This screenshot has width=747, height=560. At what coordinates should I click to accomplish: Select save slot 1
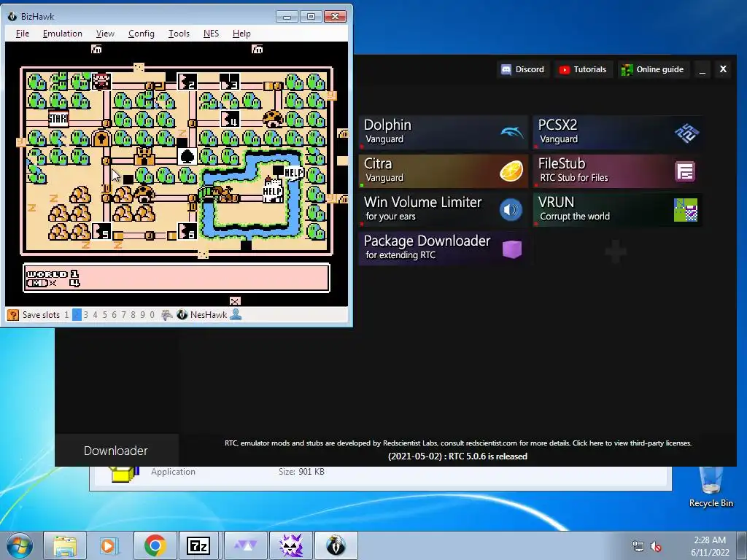66,315
